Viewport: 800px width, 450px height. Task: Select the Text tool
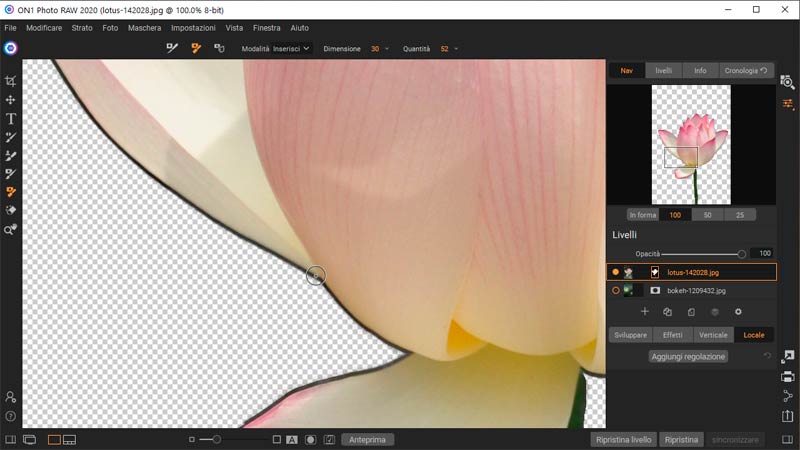coord(10,119)
